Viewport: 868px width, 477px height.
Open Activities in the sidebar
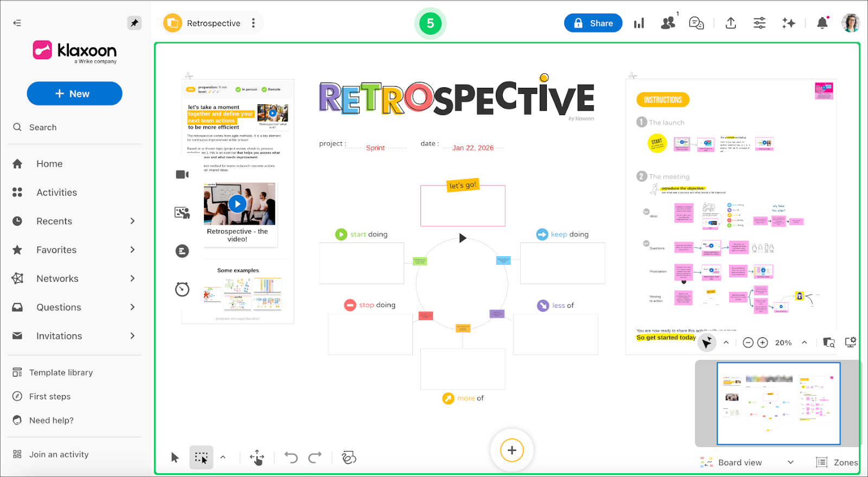tap(56, 193)
